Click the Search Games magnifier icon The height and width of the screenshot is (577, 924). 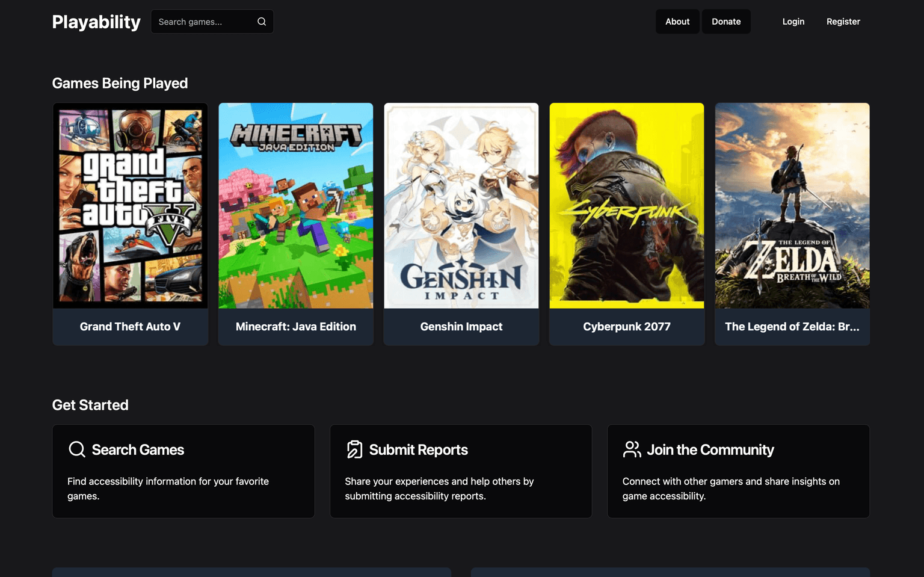tap(77, 449)
